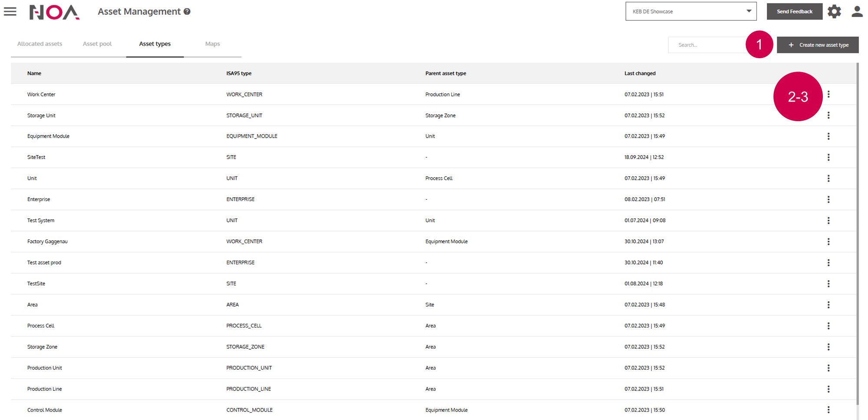
Task: Switch to the Allocated assets tab
Action: pyautogui.click(x=39, y=44)
